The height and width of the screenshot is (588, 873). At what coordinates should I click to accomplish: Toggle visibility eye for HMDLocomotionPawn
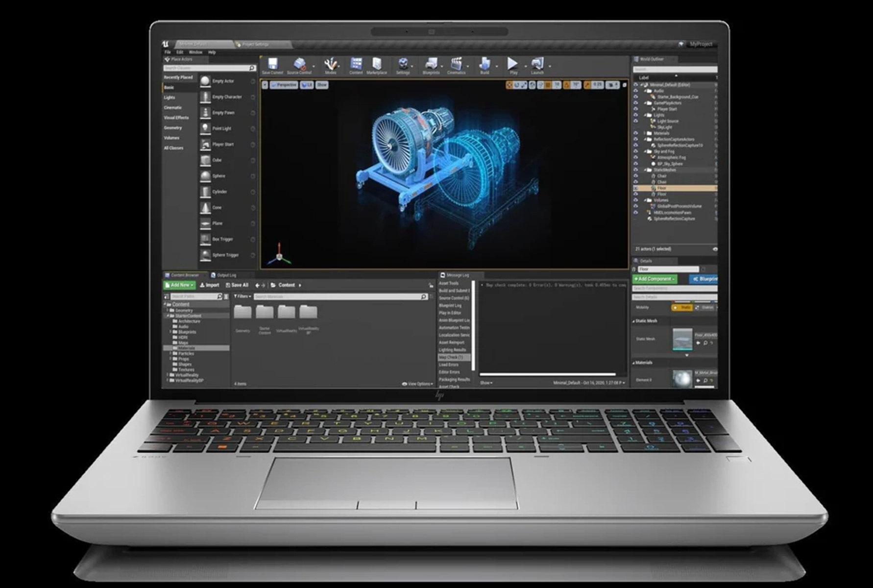pyautogui.click(x=636, y=212)
